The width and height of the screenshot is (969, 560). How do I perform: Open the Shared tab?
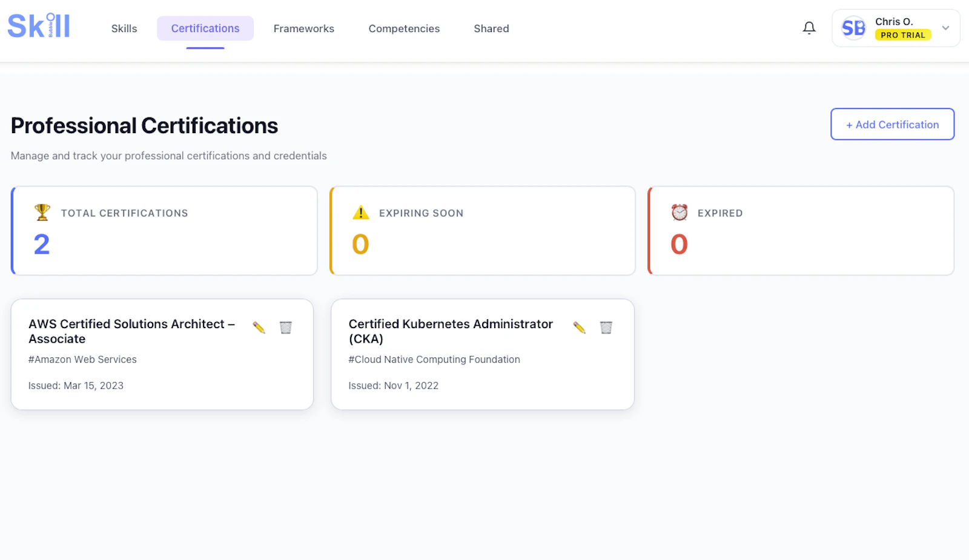point(491,28)
